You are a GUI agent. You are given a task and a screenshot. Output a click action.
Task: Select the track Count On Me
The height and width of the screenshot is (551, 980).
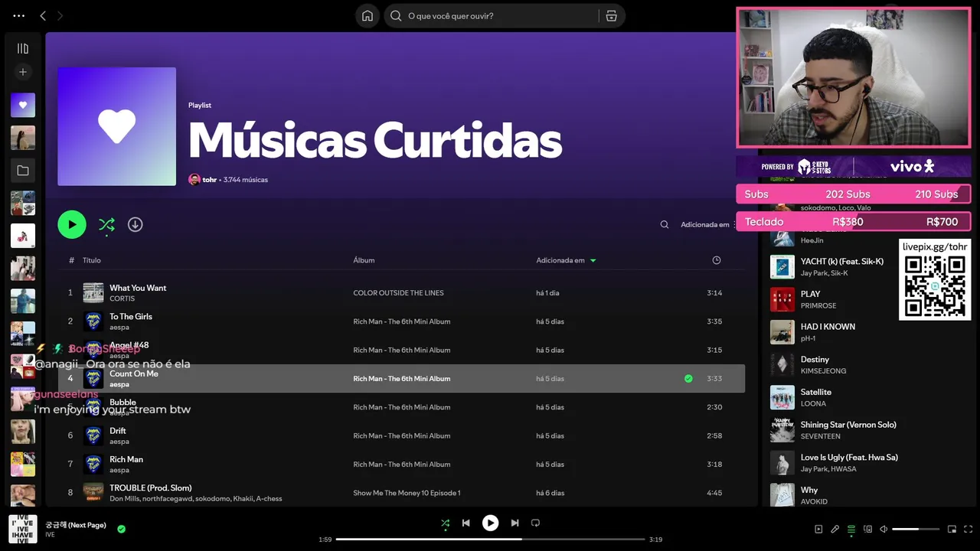point(134,373)
